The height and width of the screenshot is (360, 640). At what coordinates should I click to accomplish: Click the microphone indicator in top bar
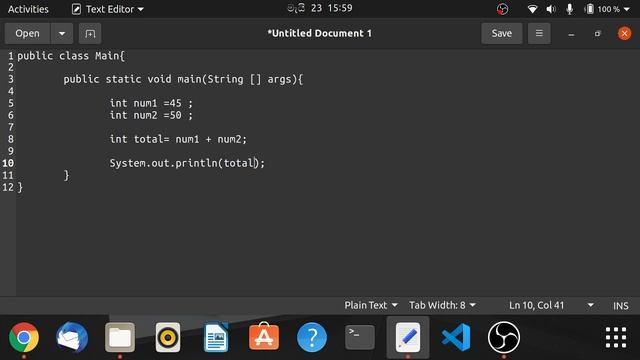(x=569, y=9)
